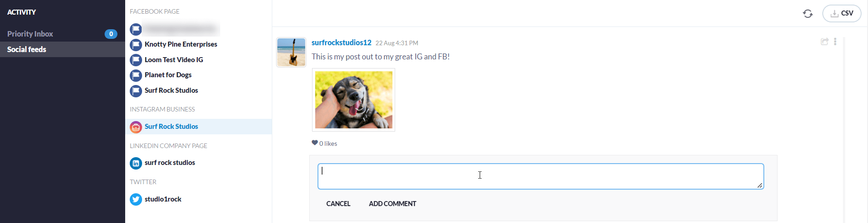The width and height of the screenshot is (868, 223).
Task: Click the surfrockstudios12 guitar avatar
Action: pyautogui.click(x=291, y=53)
